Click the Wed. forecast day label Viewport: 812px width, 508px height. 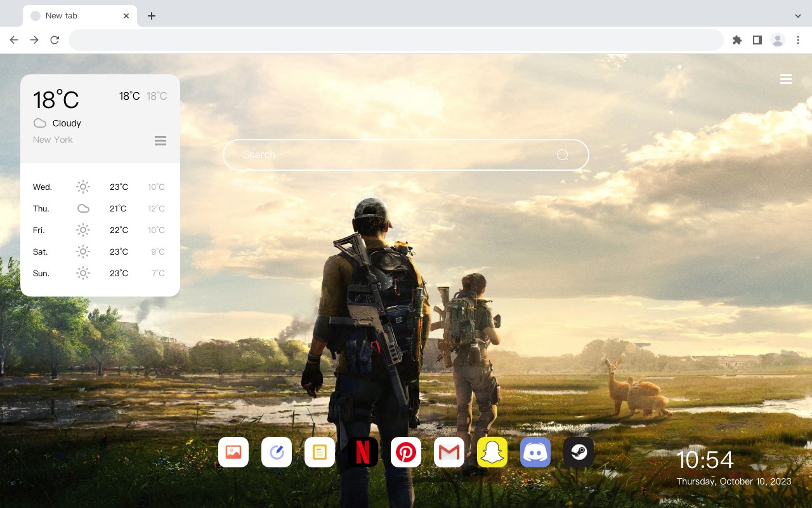(x=43, y=187)
